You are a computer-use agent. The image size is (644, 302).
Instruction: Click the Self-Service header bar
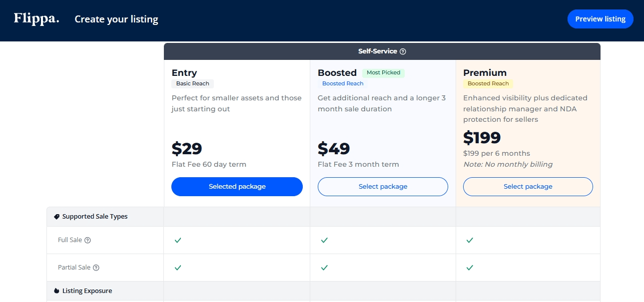coord(382,51)
